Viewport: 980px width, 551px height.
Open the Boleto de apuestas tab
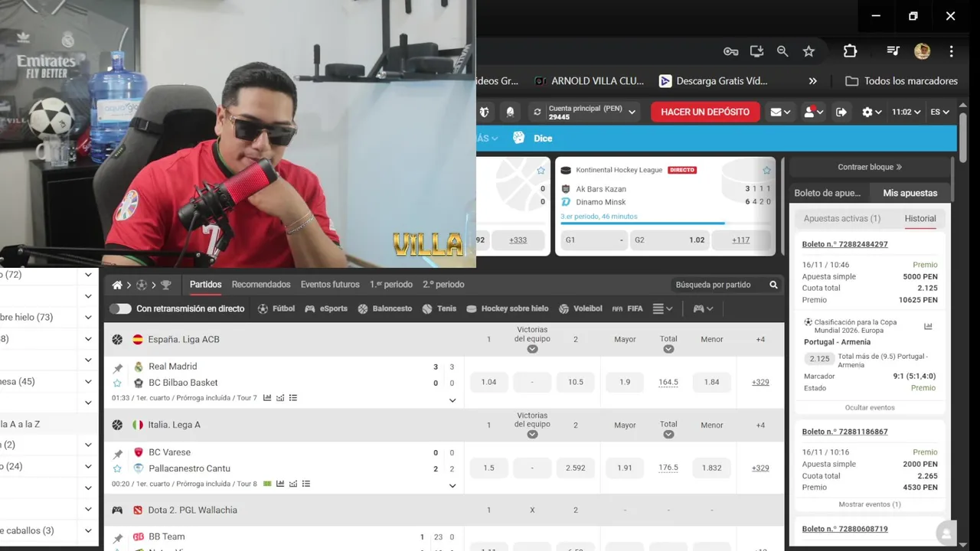tap(827, 193)
